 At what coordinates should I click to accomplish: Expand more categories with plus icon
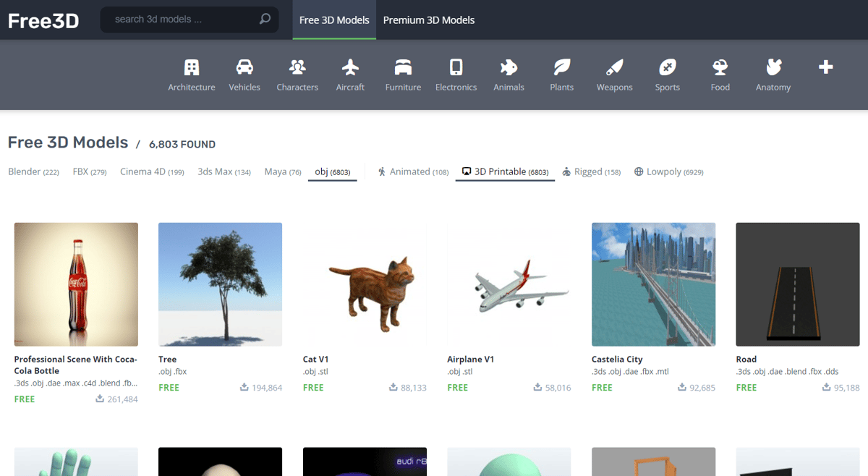(x=825, y=67)
